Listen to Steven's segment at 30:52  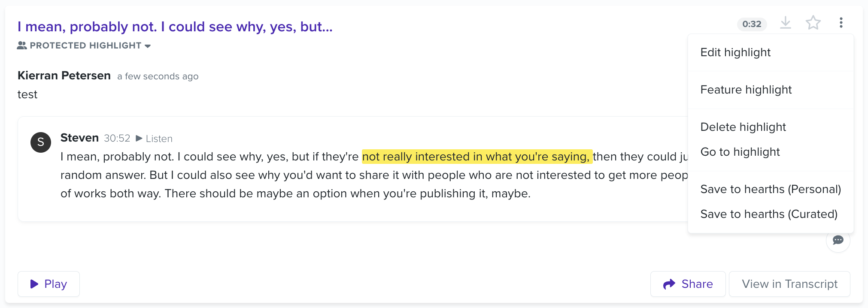pos(154,139)
